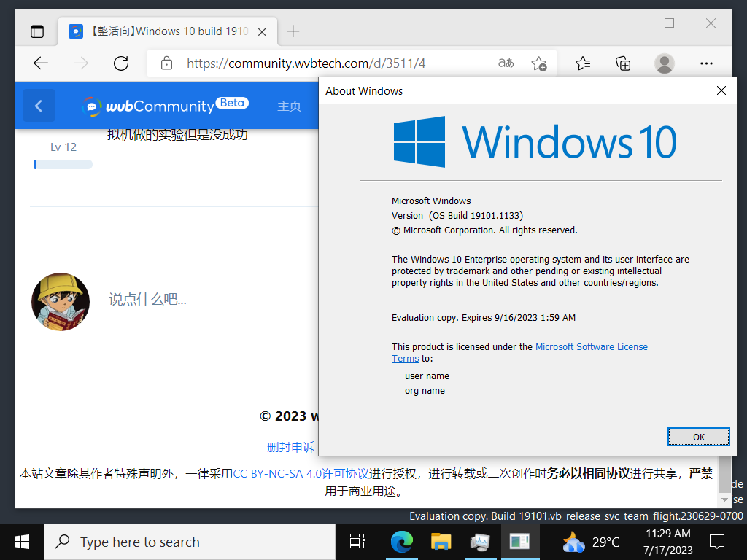This screenshot has height=560, width=747.
Task: Click OK in About Windows
Action: pyautogui.click(x=698, y=437)
